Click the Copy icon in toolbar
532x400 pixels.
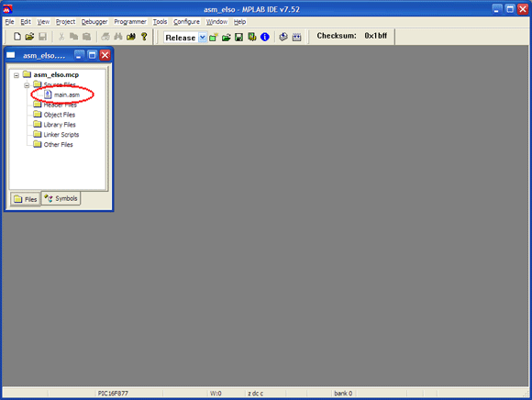click(73, 37)
